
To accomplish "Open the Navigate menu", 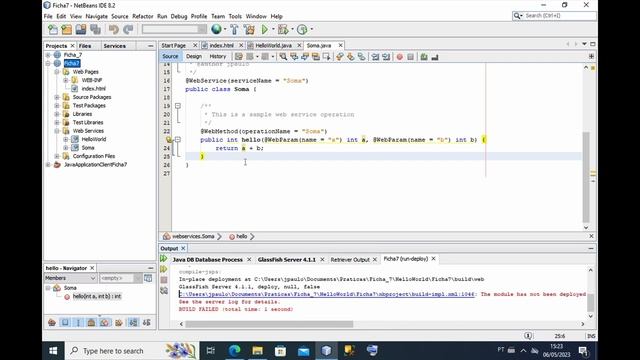I will coord(96,16).
